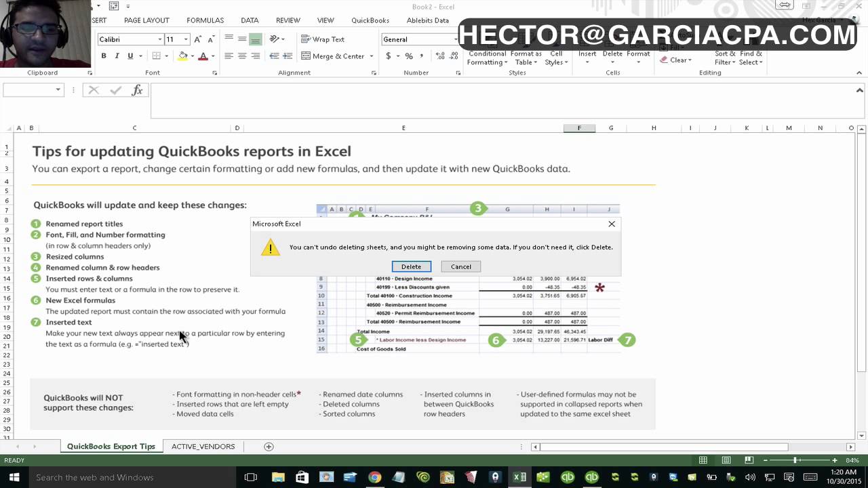Viewport: 868px width, 488px height.
Task: Open Find & Select dropdown
Action: [x=751, y=58]
